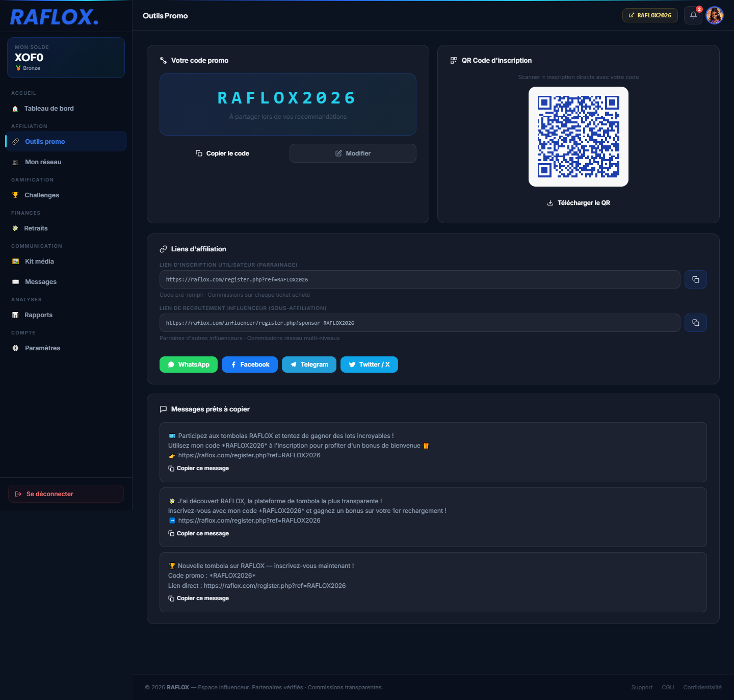Click the house icon for Tableau de bord
734x700 pixels.
(15, 109)
